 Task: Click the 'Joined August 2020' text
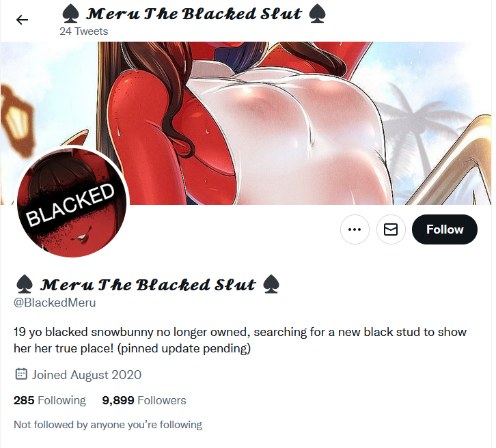click(87, 375)
